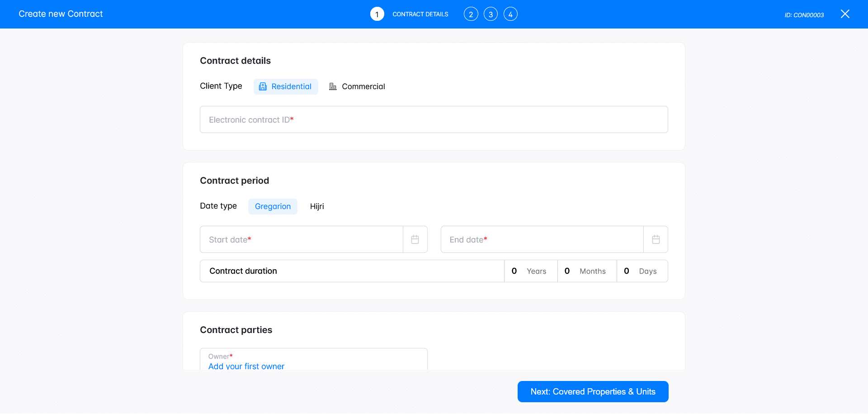Viewport: 868px width, 414px height.
Task: Click the Contract Details step tab label
Action: click(x=420, y=14)
